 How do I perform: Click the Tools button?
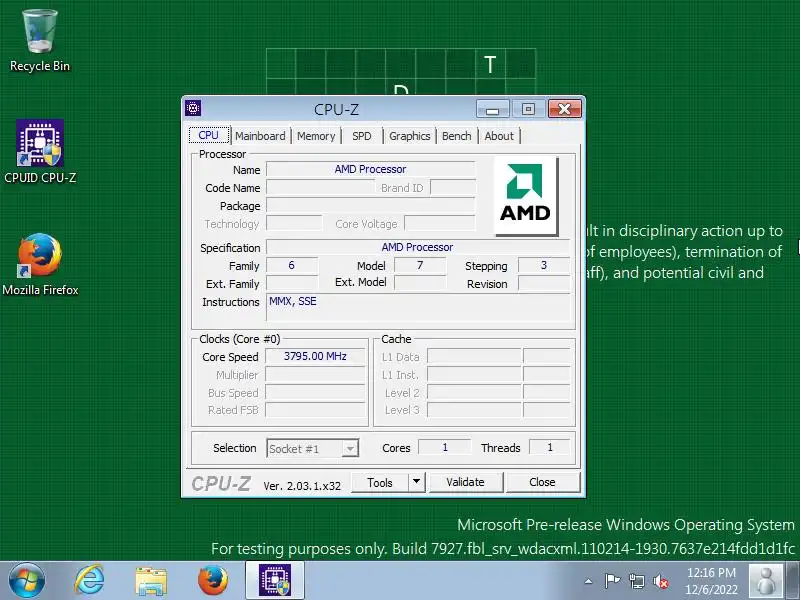380,483
